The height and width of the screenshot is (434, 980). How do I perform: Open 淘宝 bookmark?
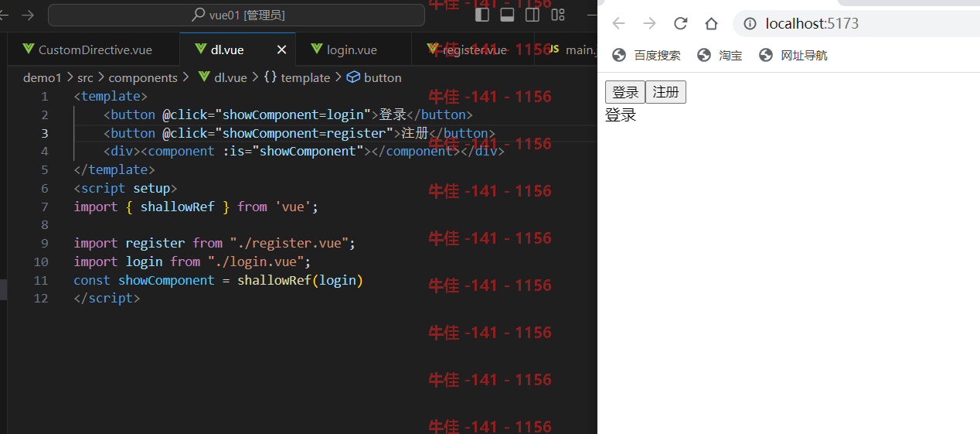[720, 55]
